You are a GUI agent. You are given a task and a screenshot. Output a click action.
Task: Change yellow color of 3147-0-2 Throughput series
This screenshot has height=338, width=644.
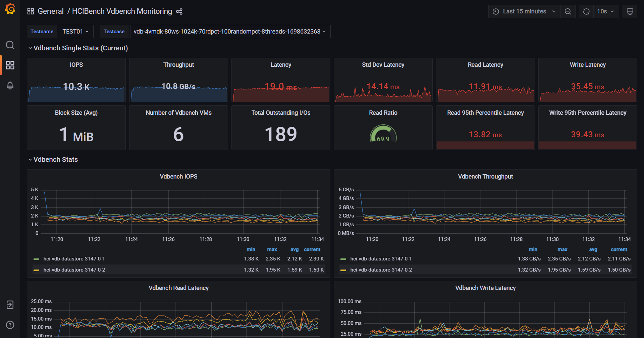point(343,270)
